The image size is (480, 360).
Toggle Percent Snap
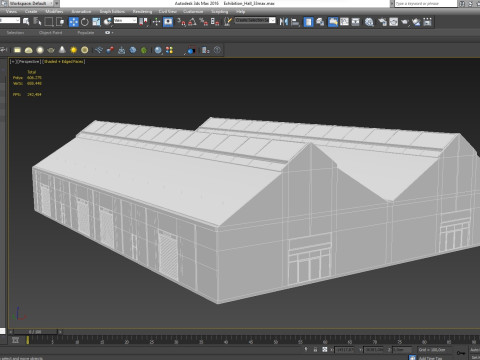(x=204, y=22)
